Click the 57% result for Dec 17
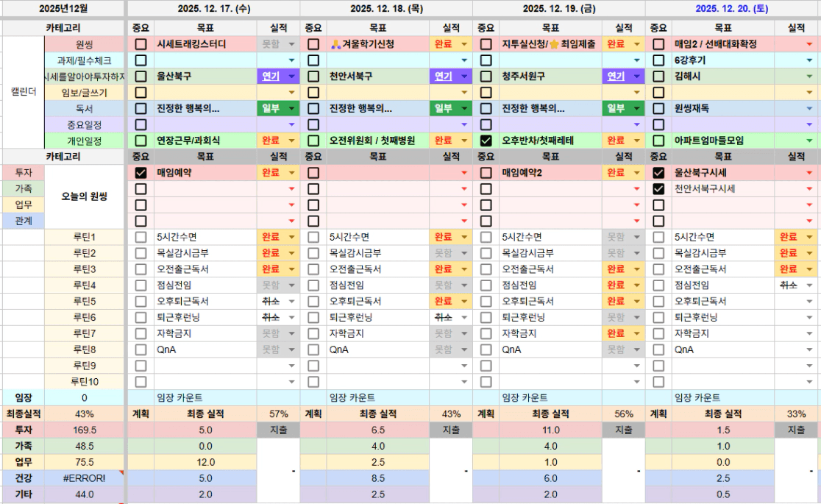This screenshot has width=821, height=504. coord(279,414)
